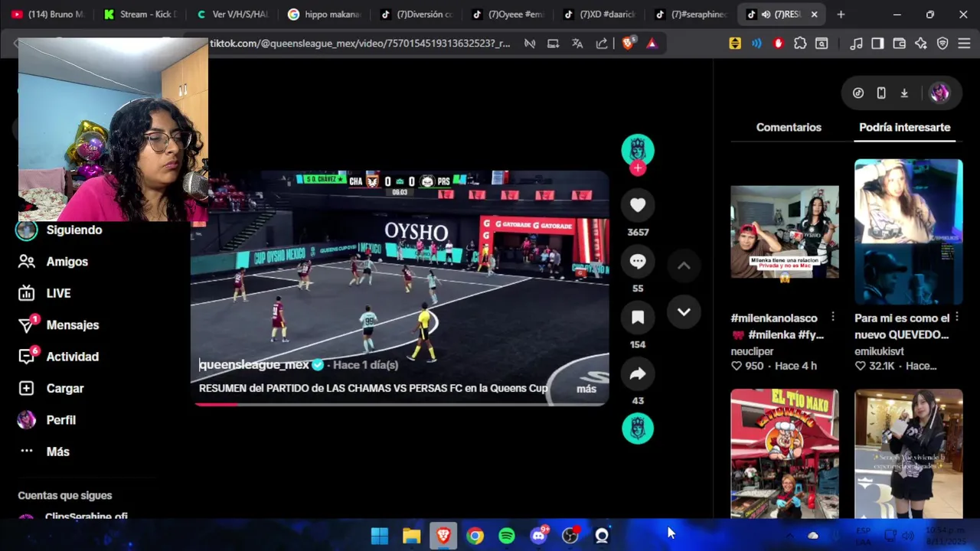Follow queensleague_mex with red plus badge
Screen dimensions: 980x551
click(638, 168)
